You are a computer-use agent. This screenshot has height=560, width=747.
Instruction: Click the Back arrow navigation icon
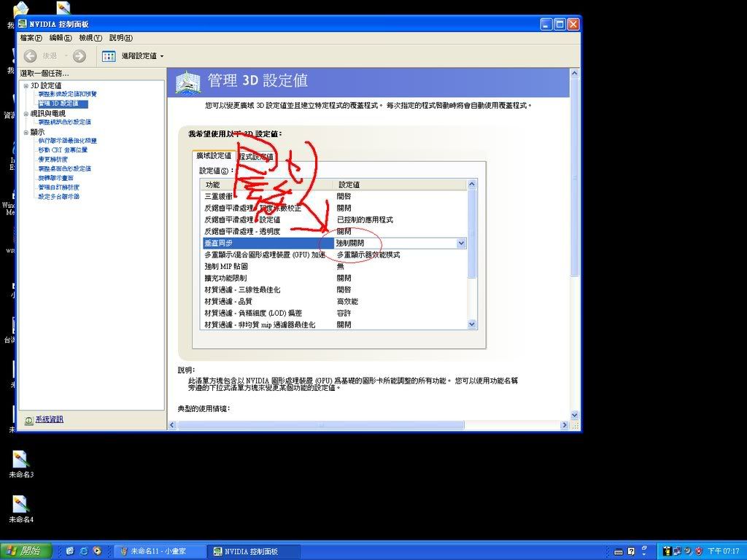click(31, 56)
